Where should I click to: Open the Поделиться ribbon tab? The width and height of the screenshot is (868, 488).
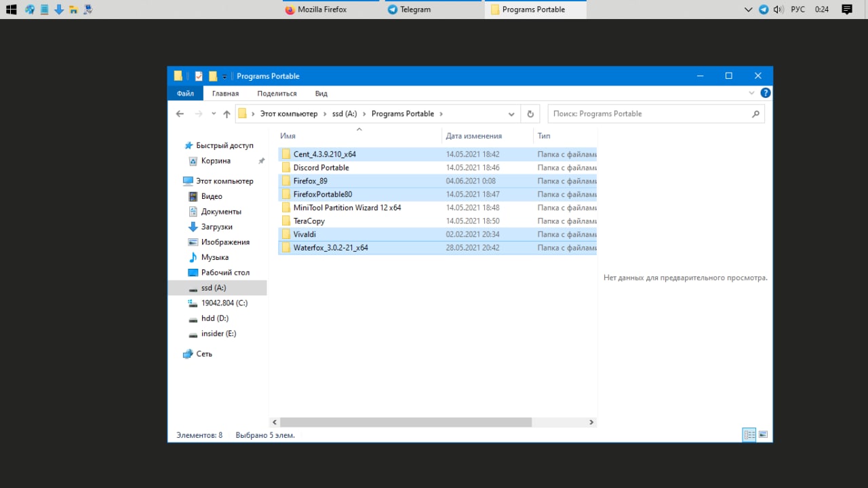(277, 94)
